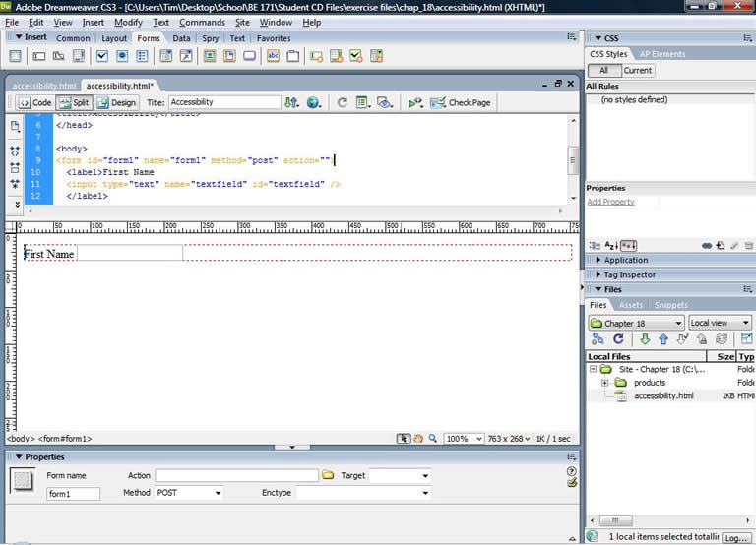The width and height of the screenshot is (756, 545).
Task: Insert a Checkbox form element
Action: point(102,56)
